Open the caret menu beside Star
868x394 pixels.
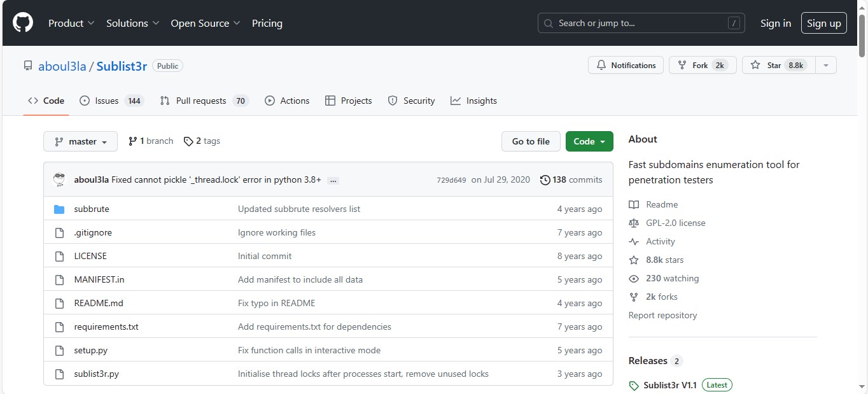click(826, 64)
